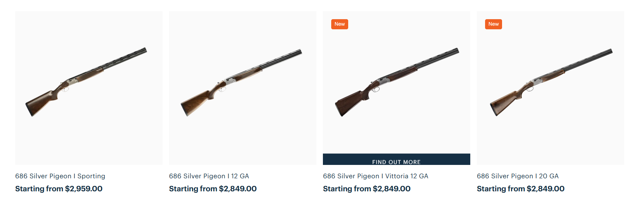Click the New badge on the Vittoria 12 GA card

tap(340, 24)
